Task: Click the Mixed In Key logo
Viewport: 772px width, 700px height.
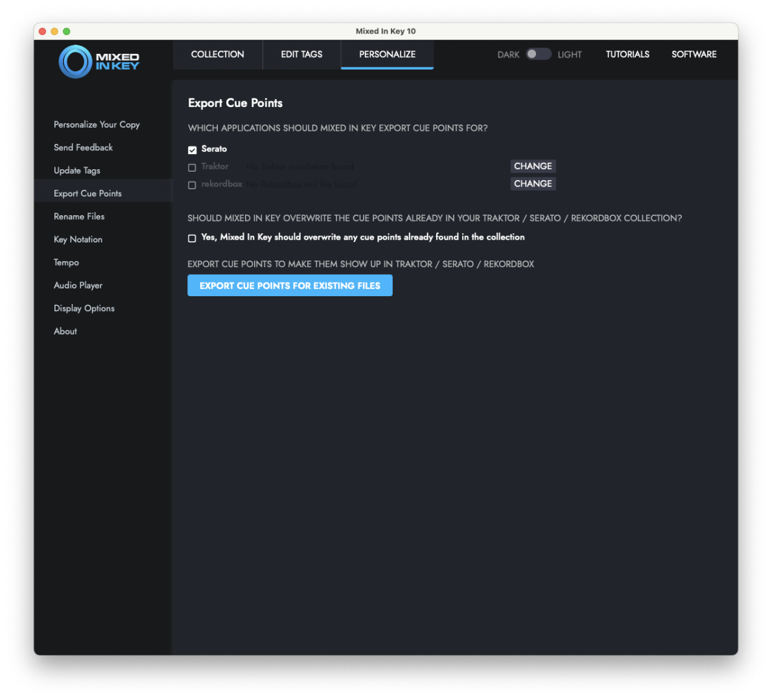Action: (x=99, y=62)
